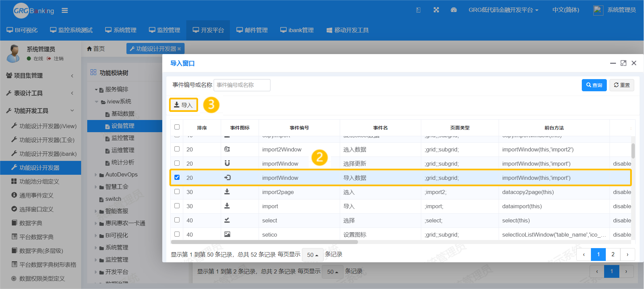
Task: Open the BI可视化 top menu
Action: click(22, 30)
